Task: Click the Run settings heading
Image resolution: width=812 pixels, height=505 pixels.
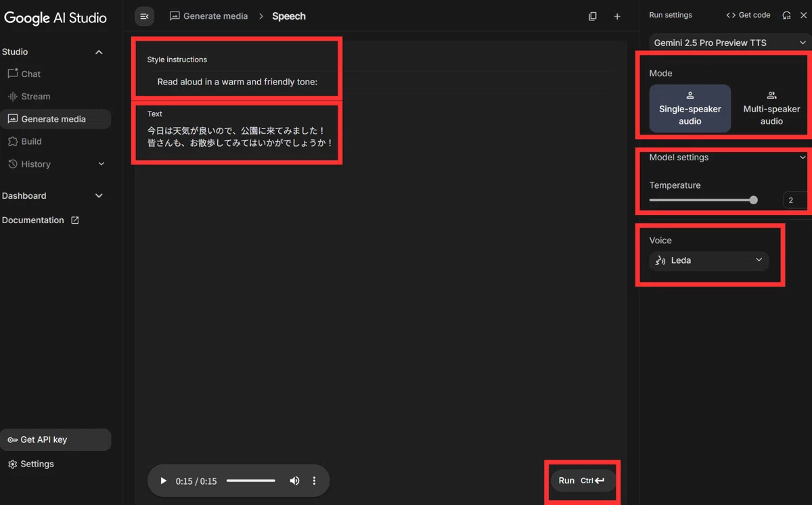Action: [670, 15]
